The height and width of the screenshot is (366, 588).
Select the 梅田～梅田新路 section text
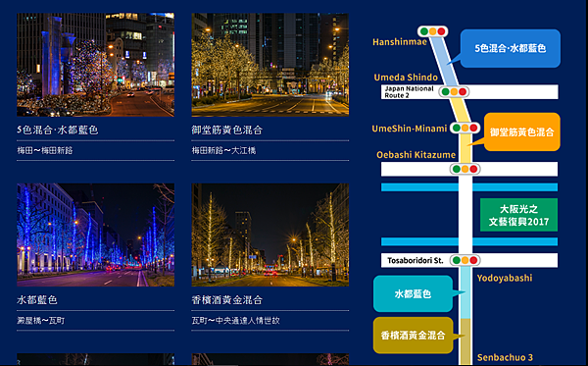click(45, 150)
